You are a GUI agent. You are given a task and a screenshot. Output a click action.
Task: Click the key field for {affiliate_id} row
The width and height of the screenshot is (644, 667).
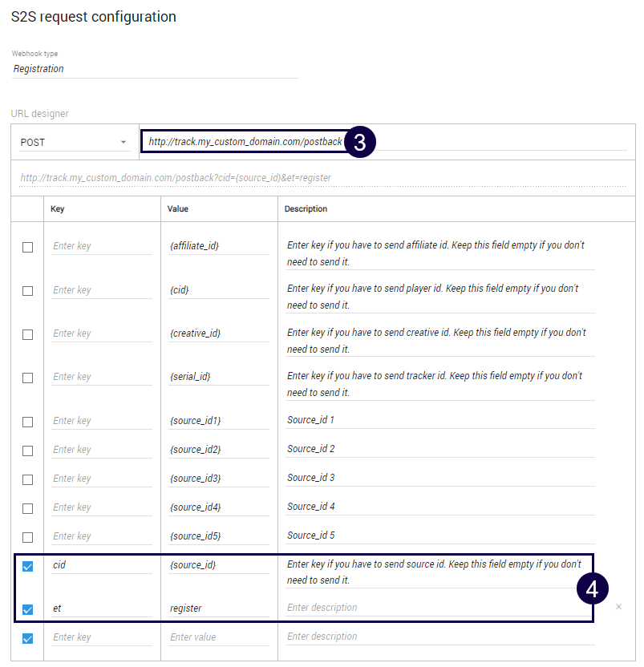point(101,246)
